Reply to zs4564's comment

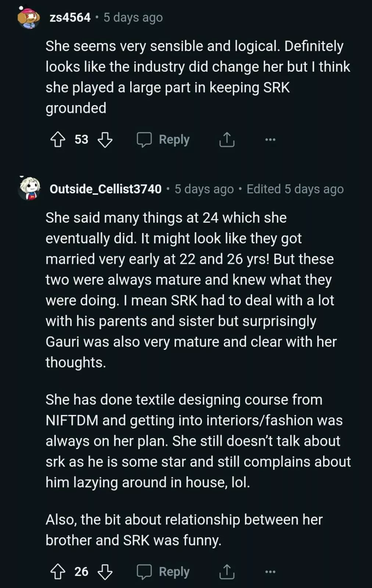coord(164,140)
